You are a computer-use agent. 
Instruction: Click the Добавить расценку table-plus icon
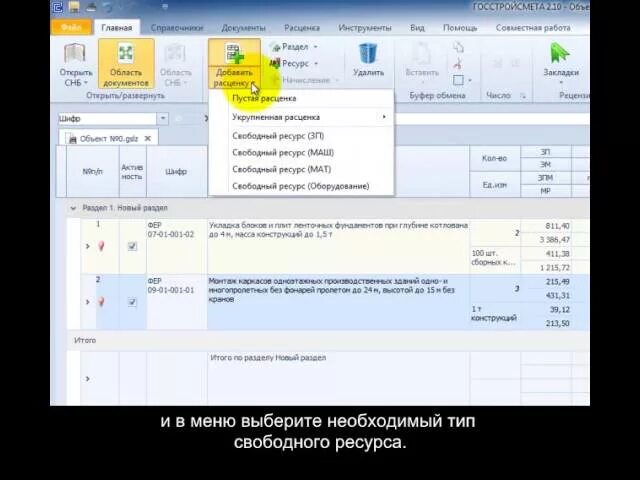[x=235, y=53]
